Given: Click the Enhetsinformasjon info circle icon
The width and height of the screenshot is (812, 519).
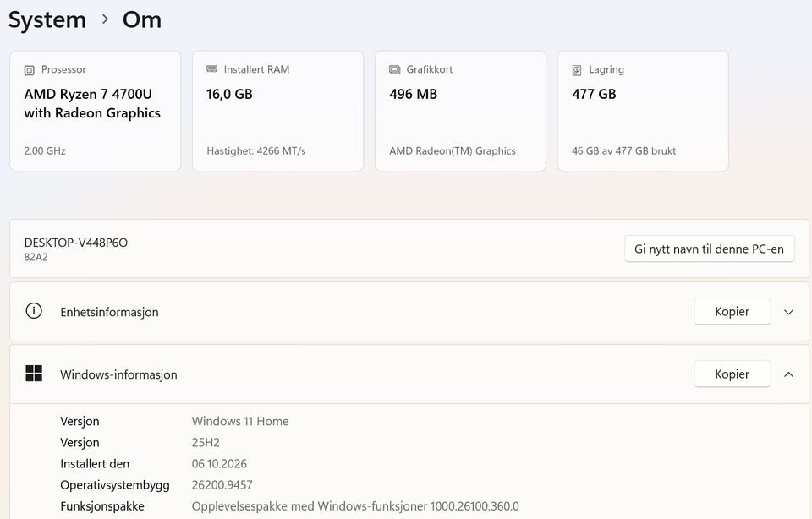Looking at the screenshot, I should tap(34, 311).
